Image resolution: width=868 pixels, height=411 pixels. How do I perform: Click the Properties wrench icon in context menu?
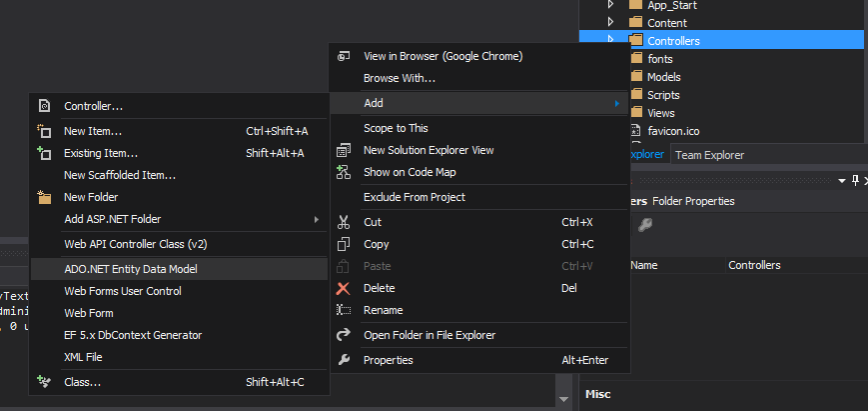click(344, 360)
